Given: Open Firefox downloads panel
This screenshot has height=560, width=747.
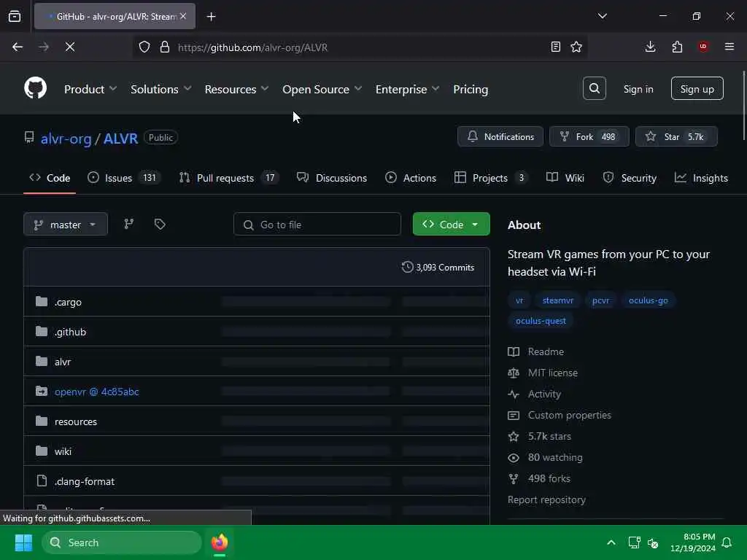Looking at the screenshot, I should click(650, 47).
